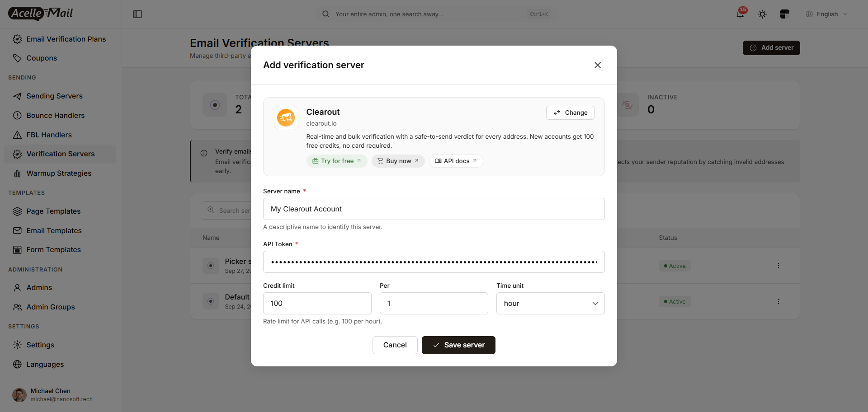Click the FBL Handlers warning triangle icon
The width and height of the screenshot is (868, 412).
click(x=17, y=135)
